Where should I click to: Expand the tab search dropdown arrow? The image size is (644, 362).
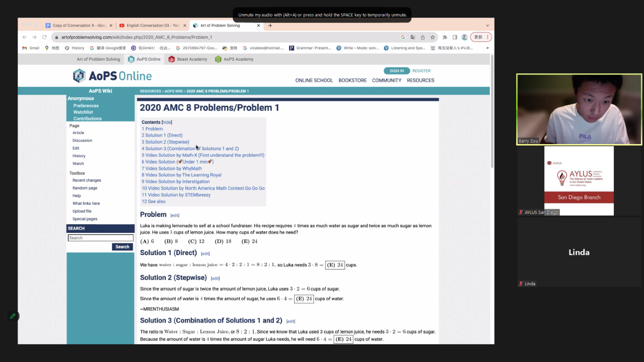coord(487,26)
